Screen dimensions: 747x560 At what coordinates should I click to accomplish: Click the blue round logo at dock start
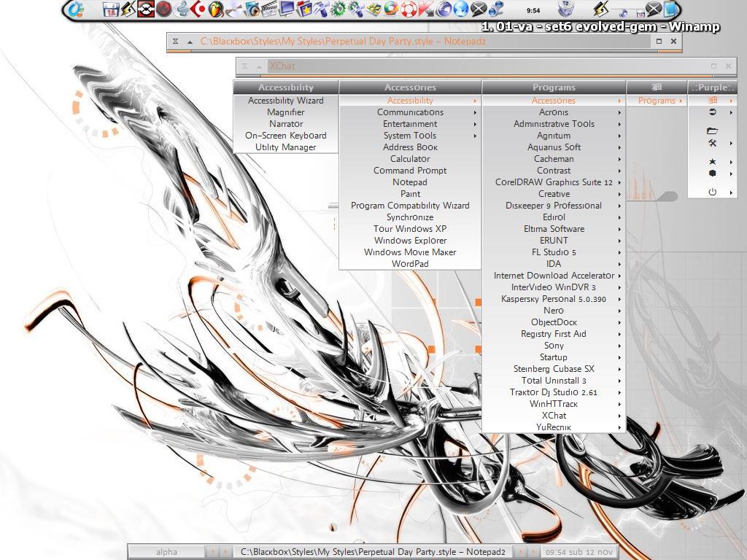coord(75,9)
